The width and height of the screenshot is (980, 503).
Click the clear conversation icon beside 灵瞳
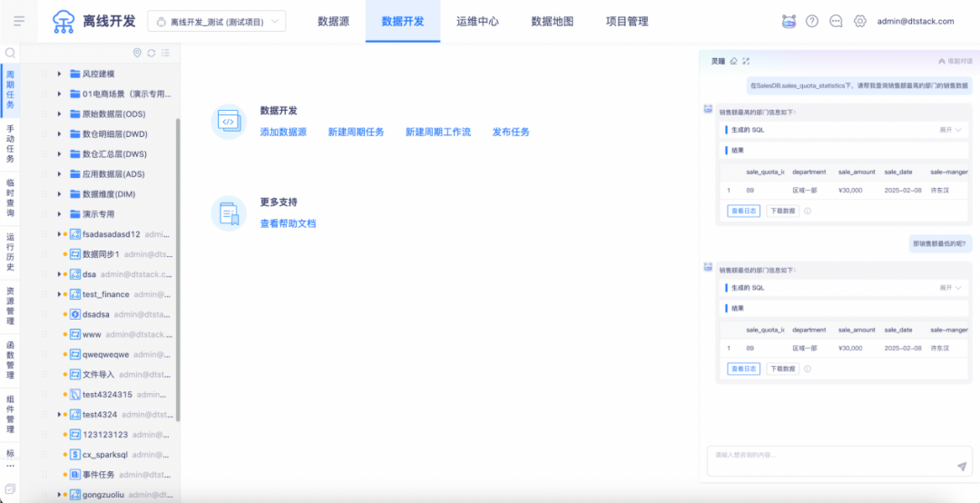pos(734,62)
